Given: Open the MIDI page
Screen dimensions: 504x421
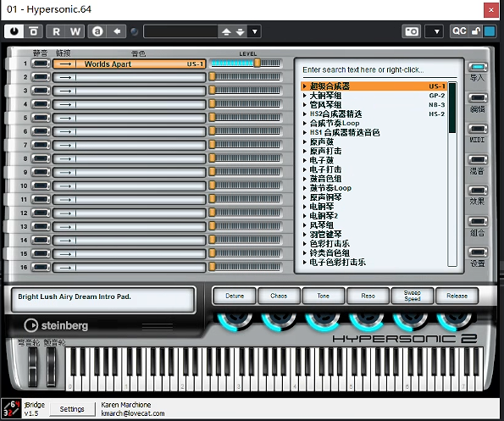Looking at the screenshot, I should point(478,129).
